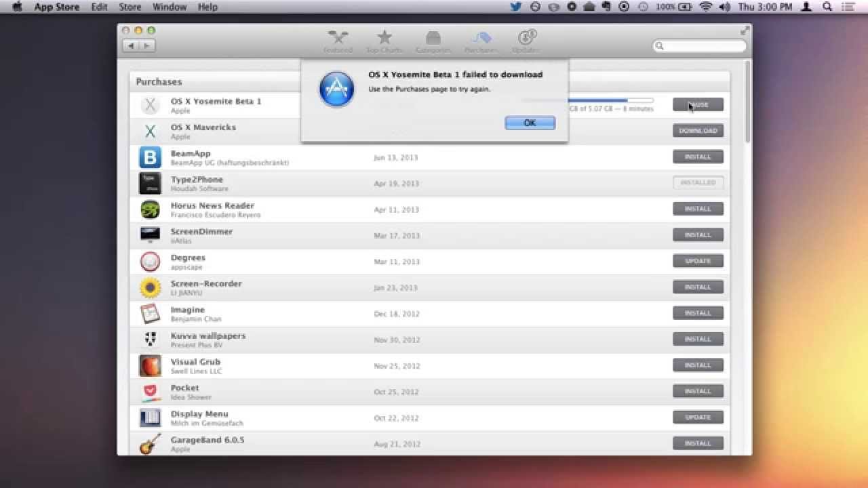Open the user account menu bar icon
This screenshot has width=868, height=488.
pos(806,7)
